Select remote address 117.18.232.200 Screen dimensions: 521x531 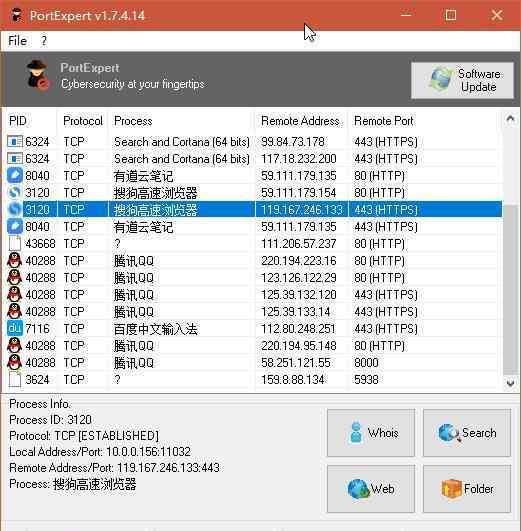click(299, 158)
